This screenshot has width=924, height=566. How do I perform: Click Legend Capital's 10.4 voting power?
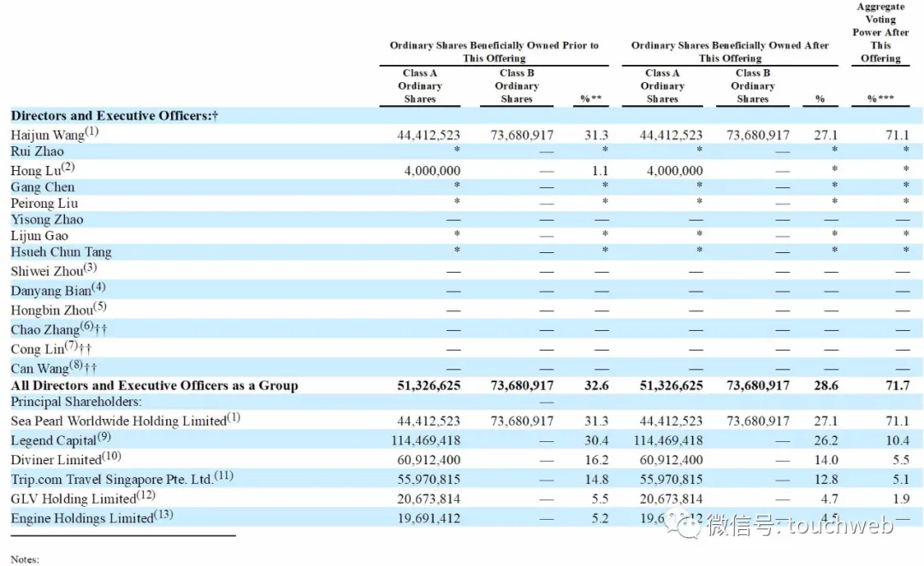tap(897, 440)
